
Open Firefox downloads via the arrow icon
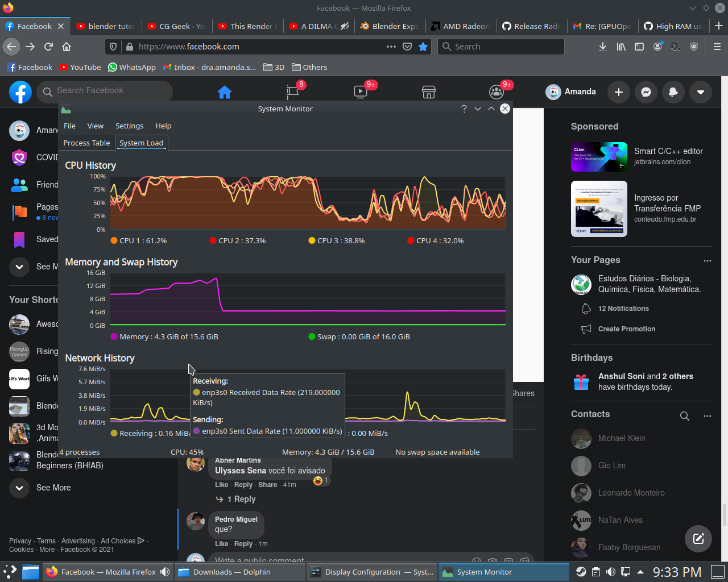(603, 47)
